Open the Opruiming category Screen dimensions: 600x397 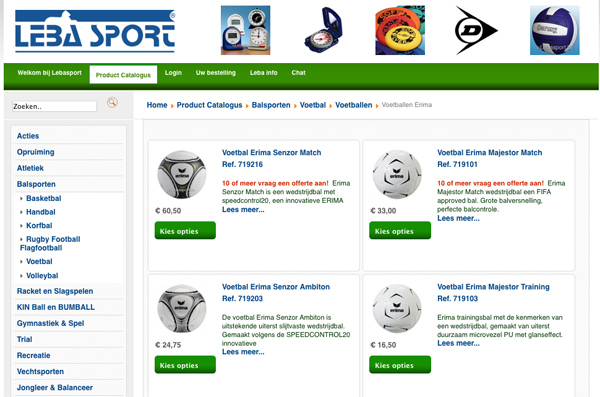click(36, 152)
